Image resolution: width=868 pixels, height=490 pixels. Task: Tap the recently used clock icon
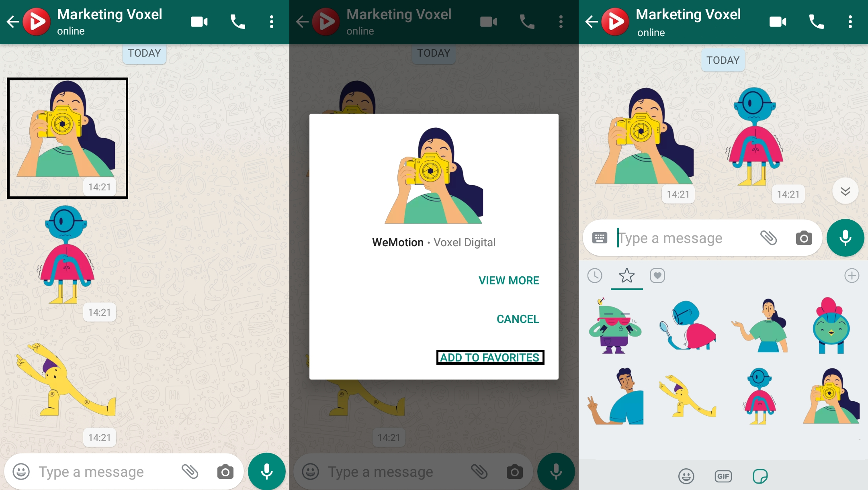596,275
